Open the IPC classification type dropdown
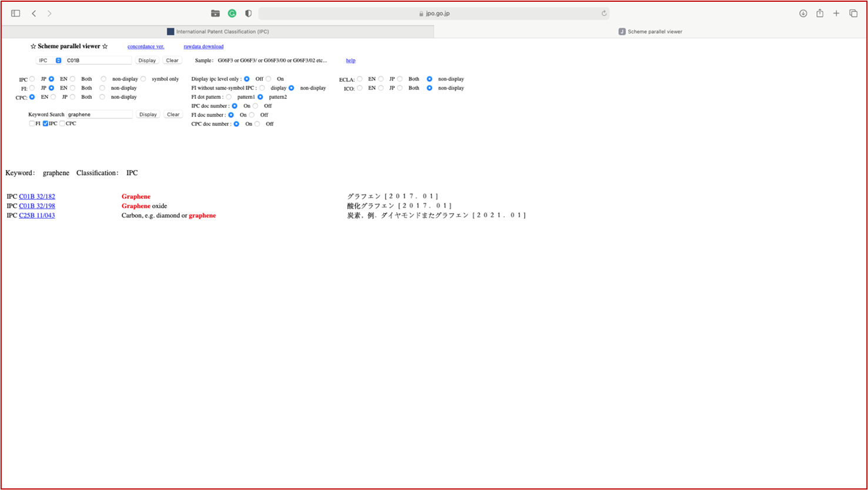This screenshot has height=490, width=868. click(x=49, y=61)
